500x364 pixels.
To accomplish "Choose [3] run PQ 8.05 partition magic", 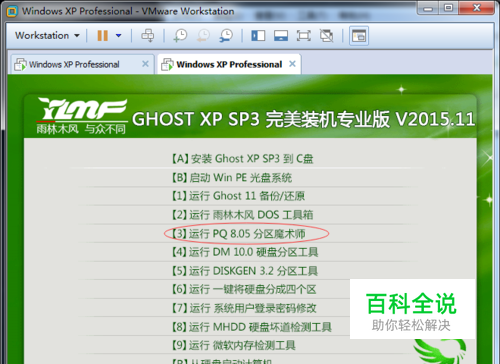I will click(238, 233).
